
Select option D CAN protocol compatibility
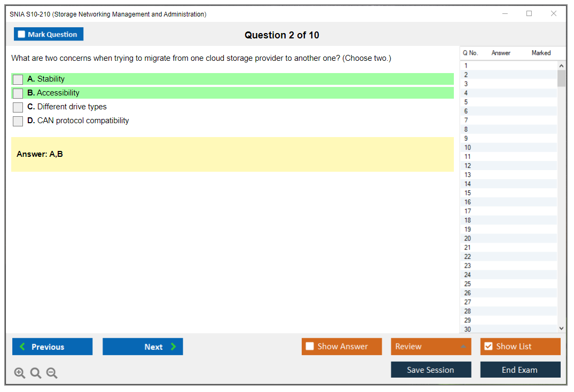click(18, 121)
